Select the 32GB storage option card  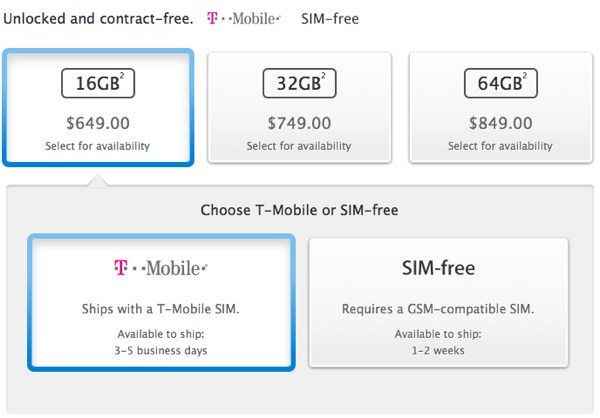pos(299,108)
